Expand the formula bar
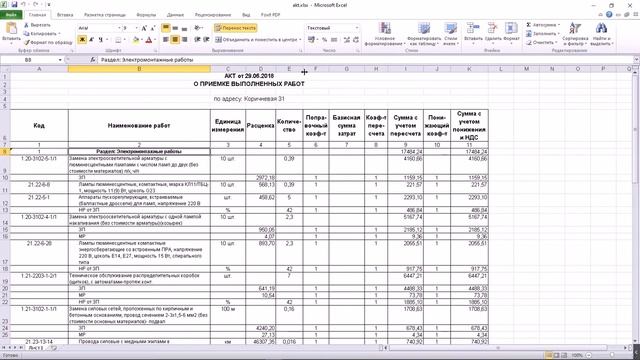 pos(636,60)
